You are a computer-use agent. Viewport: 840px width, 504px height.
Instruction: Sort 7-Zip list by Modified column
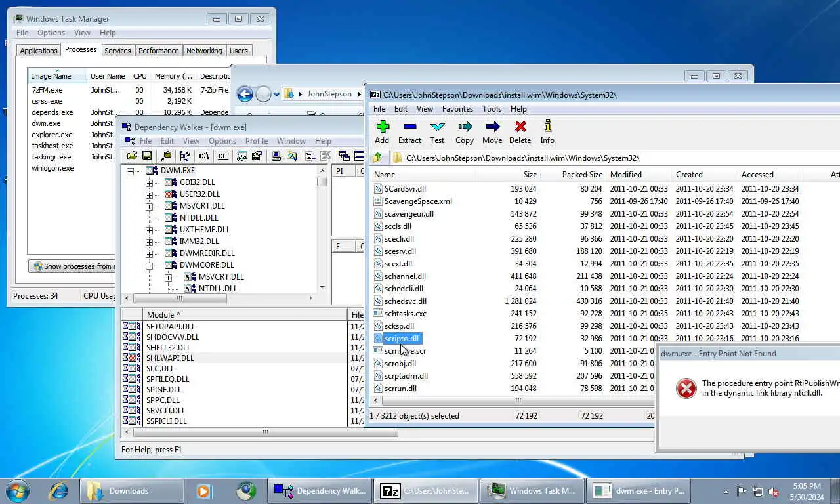coord(639,175)
